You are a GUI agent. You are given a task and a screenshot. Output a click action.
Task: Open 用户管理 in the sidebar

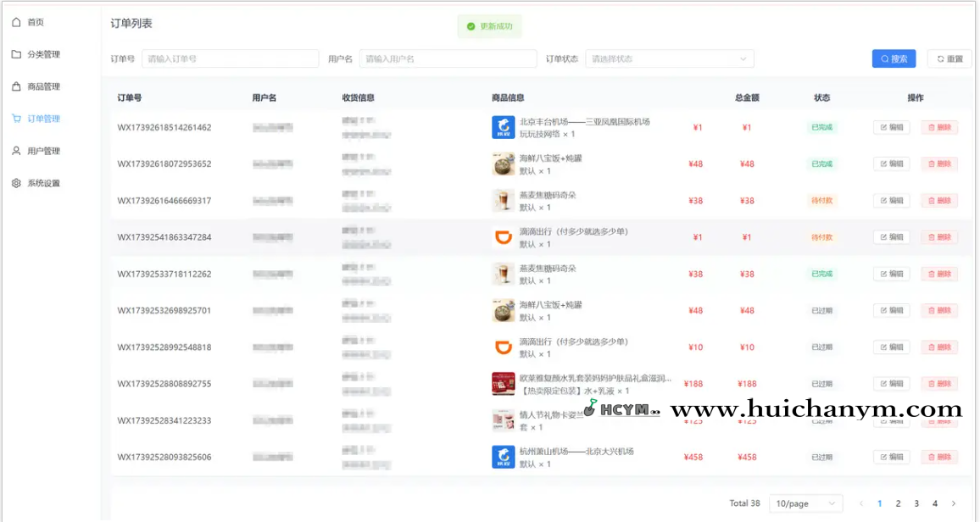(x=36, y=151)
